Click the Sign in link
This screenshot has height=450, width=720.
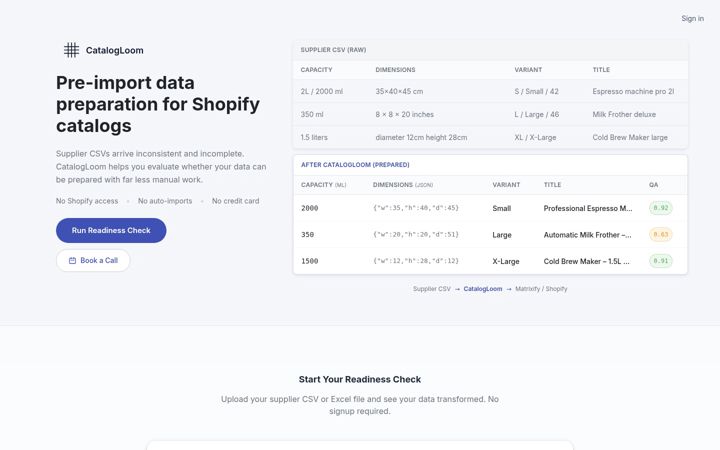(x=692, y=18)
